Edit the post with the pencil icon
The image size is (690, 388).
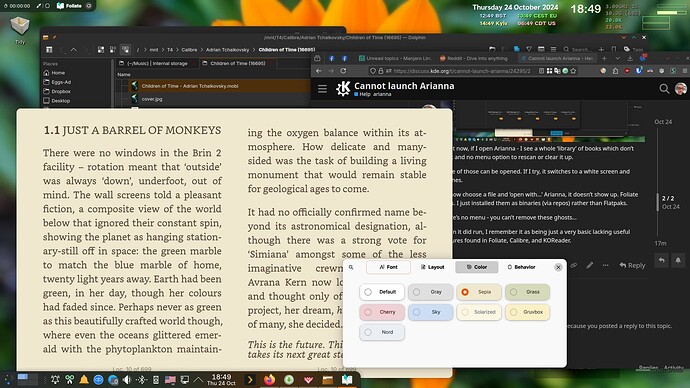(589, 265)
